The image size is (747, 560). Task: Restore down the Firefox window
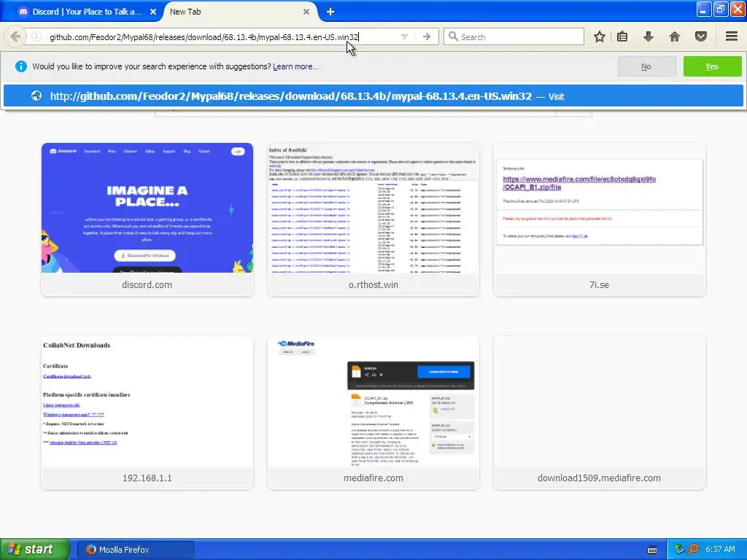coord(720,9)
